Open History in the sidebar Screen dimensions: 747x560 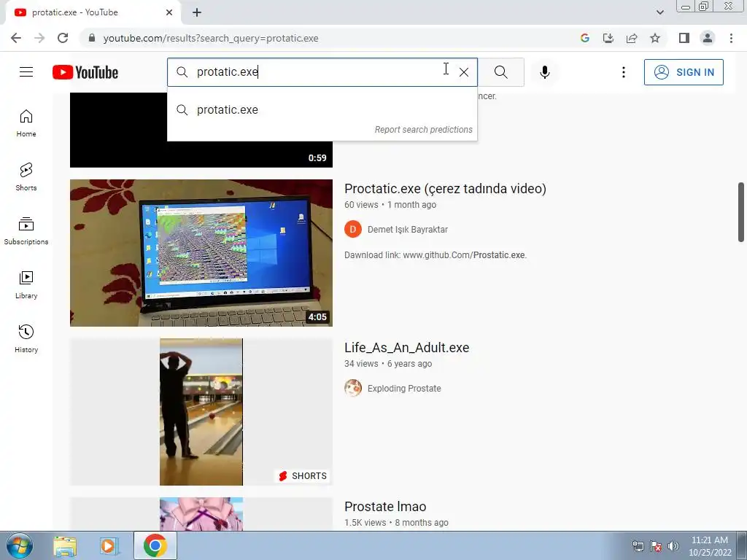[26, 338]
